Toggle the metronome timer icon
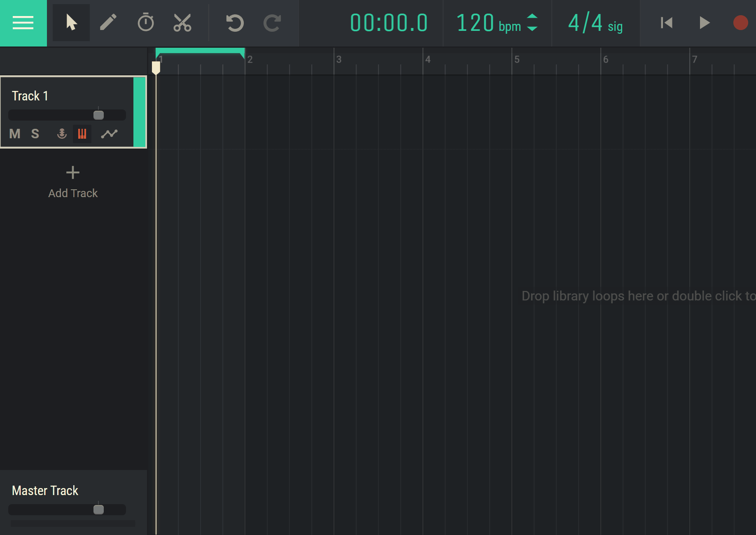The width and height of the screenshot is (756, 535). pyautogui.click(x=145, y=23)
